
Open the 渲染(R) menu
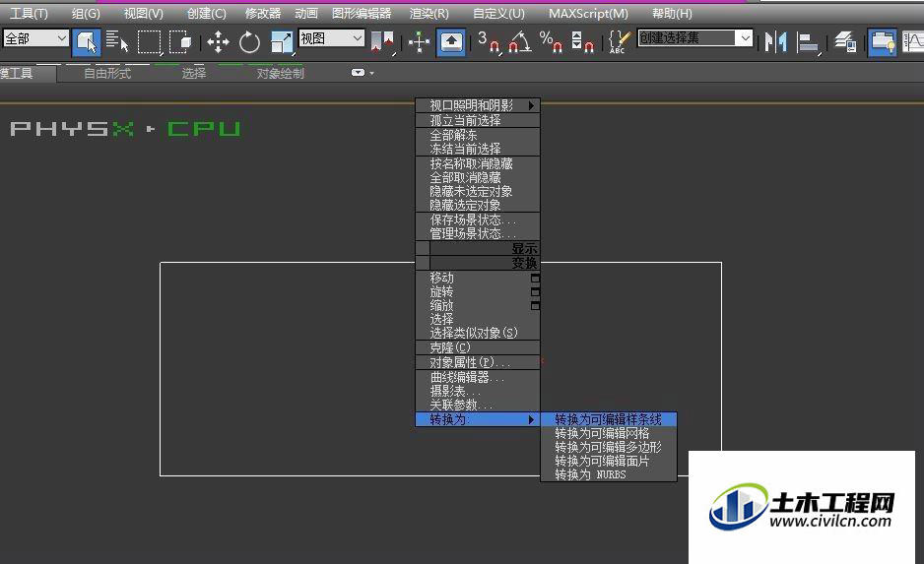[x=429, y=13]
